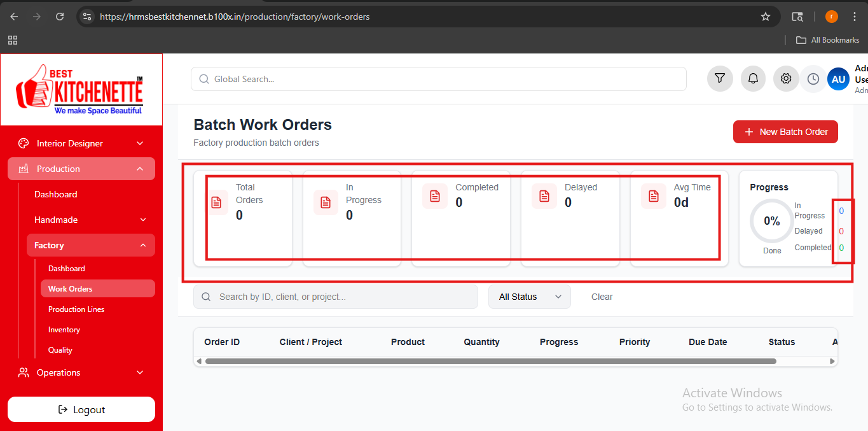Viewport: 868px width, 431px height.
Task: Open the All Status dropdown
Action: pyautogui.click(x=530, y=297)
